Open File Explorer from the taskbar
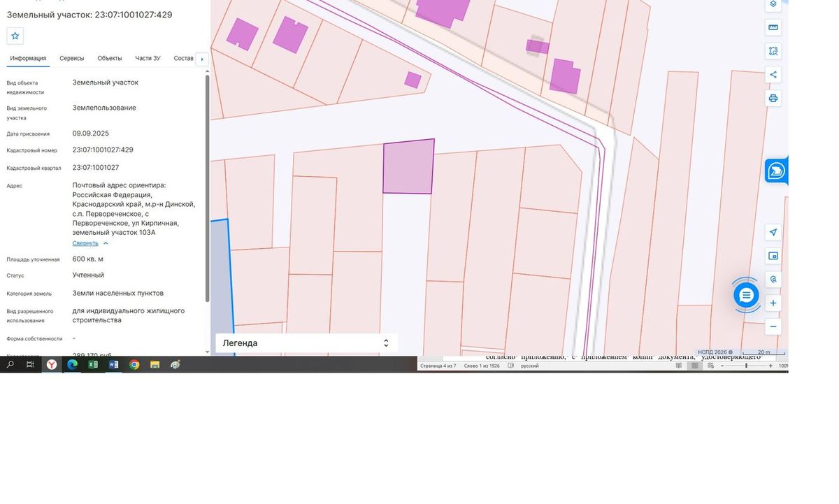839x504 pixels. coord(155,364)
